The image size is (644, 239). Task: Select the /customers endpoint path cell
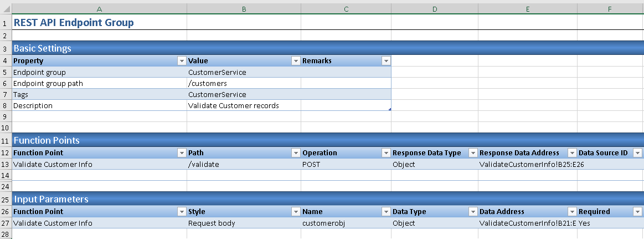pyautogui.click(x=244, y=83)
